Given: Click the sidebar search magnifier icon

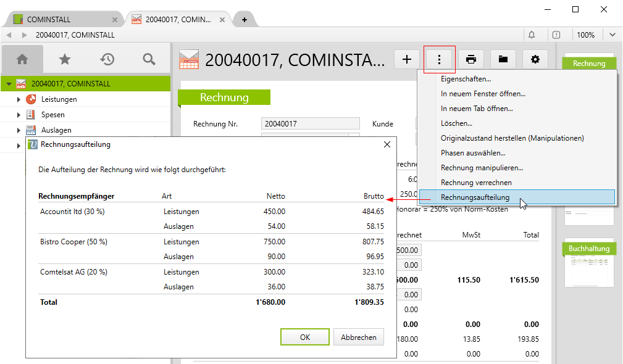Looking at the screenshot, I should tap(149, 59).
